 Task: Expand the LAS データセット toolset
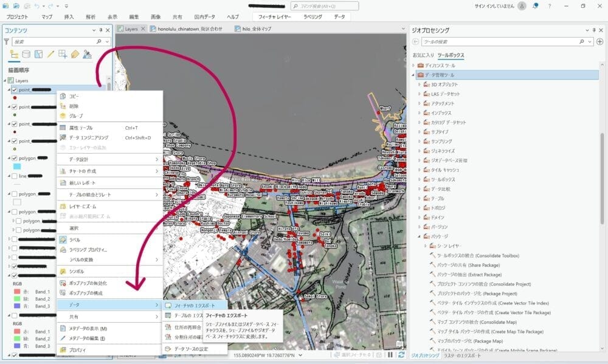pyautogui.click(x=420, y=94)
